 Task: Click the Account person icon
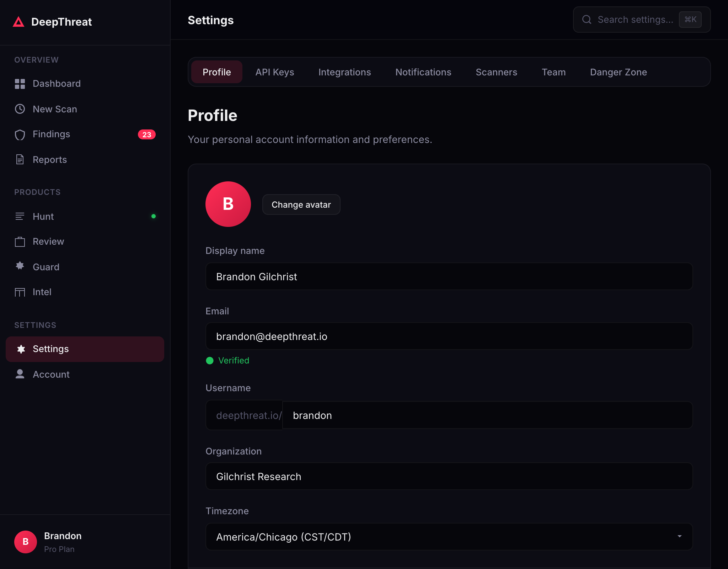[20, 374]
